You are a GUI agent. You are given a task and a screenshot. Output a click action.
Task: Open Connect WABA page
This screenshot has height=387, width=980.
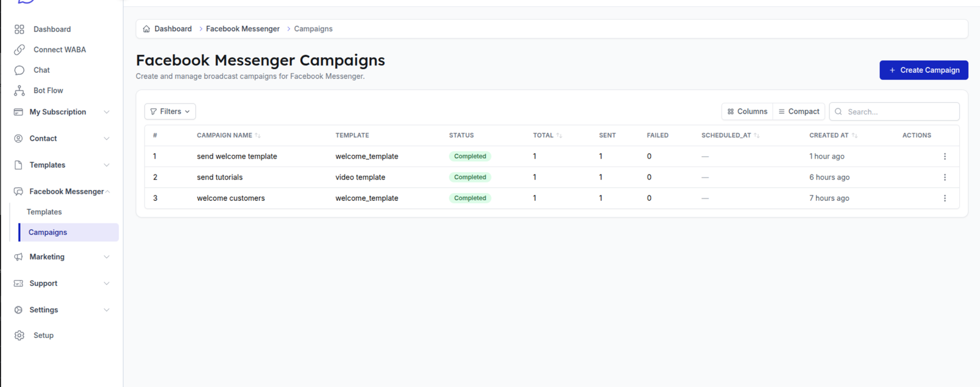pyautogui.click(x=59, y=50)
